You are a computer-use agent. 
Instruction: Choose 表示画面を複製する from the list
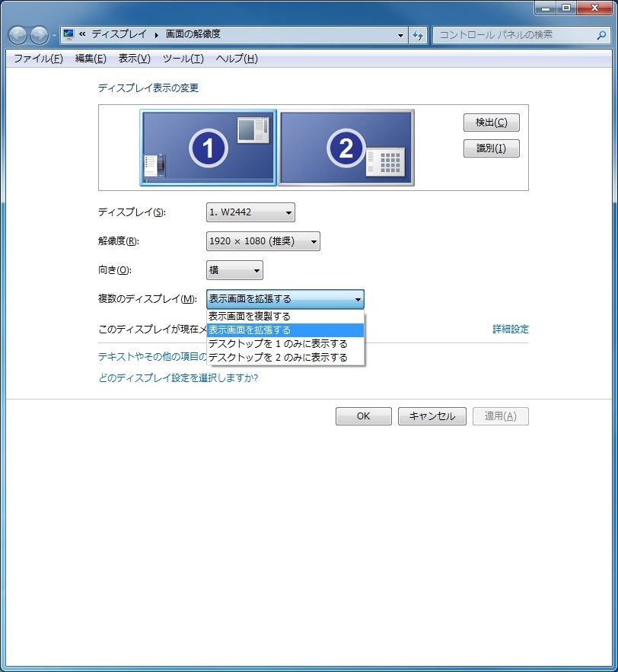click(x=285, y=317)
